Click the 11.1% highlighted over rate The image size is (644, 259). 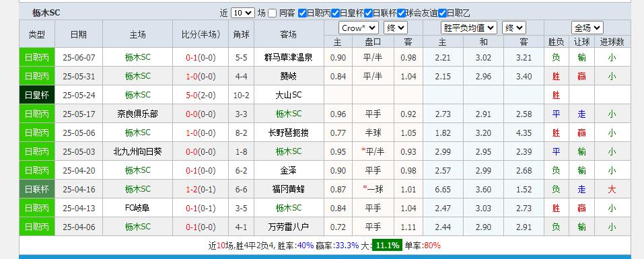click(x=388, y=246)
